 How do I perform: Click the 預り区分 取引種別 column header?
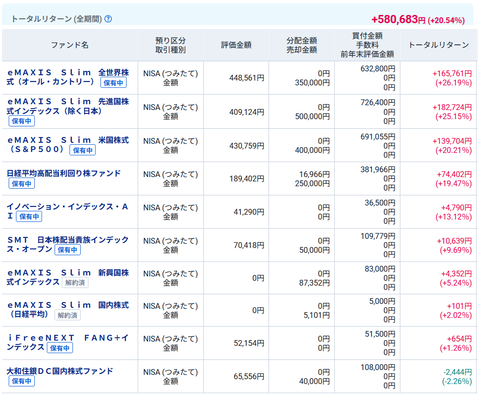[170, 45]
